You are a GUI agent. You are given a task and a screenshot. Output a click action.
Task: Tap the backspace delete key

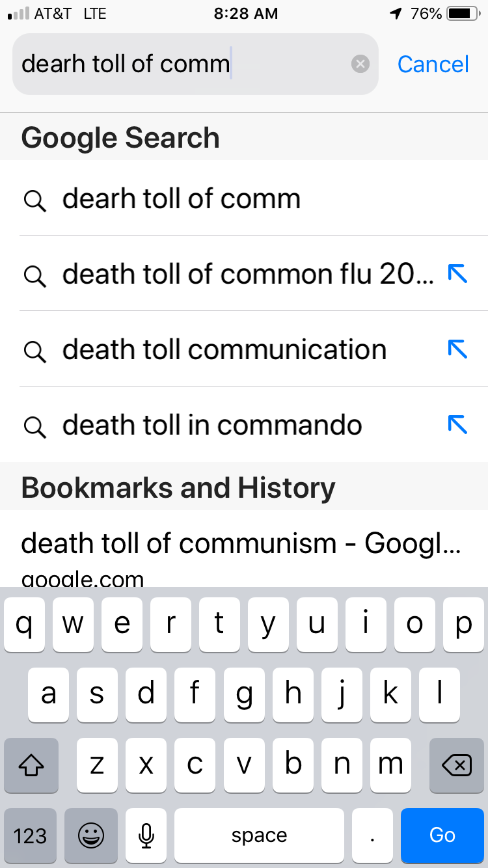coord(457,766)
